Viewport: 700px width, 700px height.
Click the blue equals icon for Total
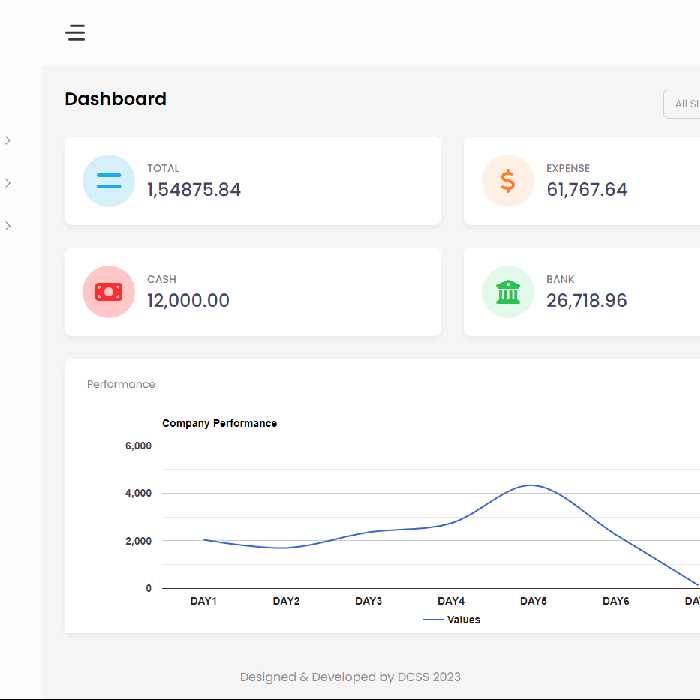pyautogui.click(x=109, y=181)
